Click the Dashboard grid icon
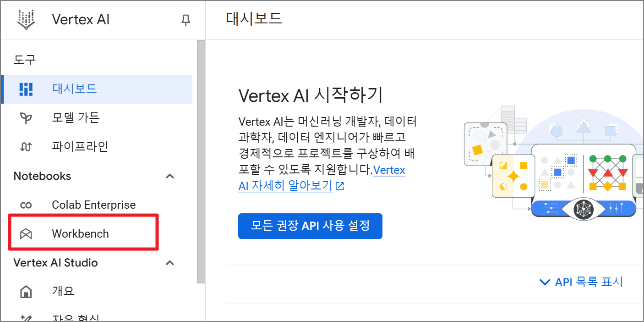The image size is (644, 322). (x=26, y=89)
